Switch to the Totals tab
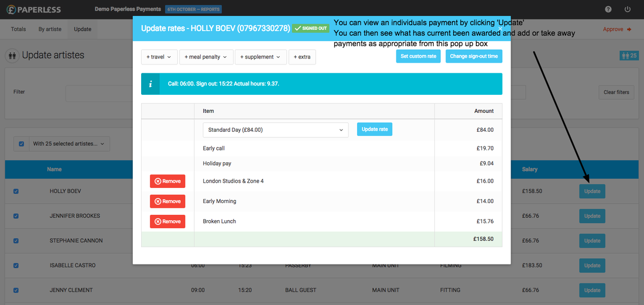The height and width of the screenshot is (305, 644). pyautogui.click(x=19, y=29)
